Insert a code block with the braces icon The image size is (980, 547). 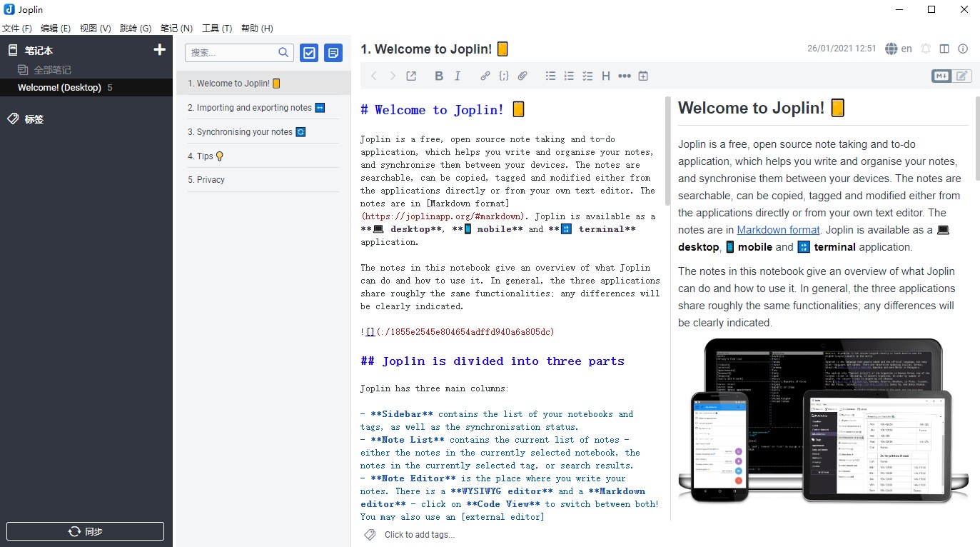(x=504, y=76)
